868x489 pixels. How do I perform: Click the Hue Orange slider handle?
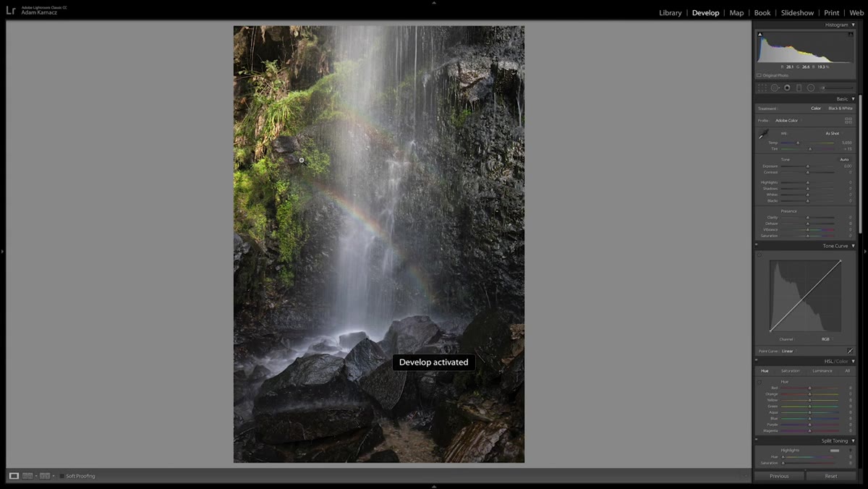(809, 394)
